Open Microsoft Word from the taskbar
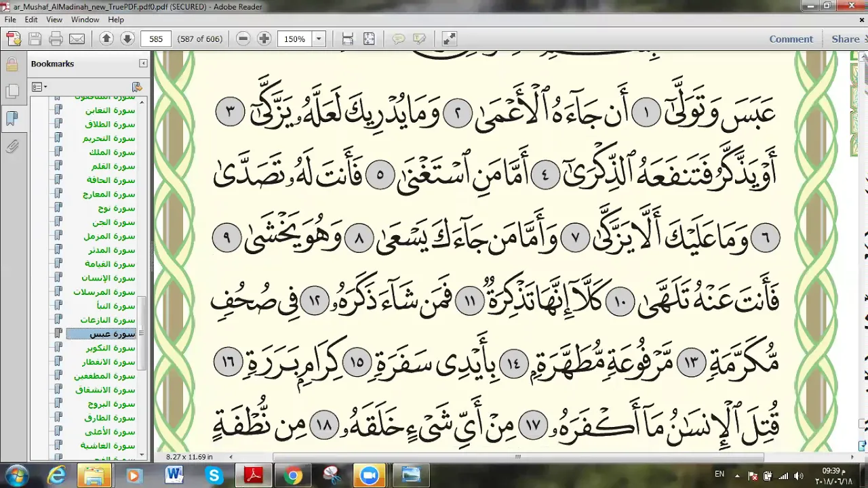 (x=174, y=476)
